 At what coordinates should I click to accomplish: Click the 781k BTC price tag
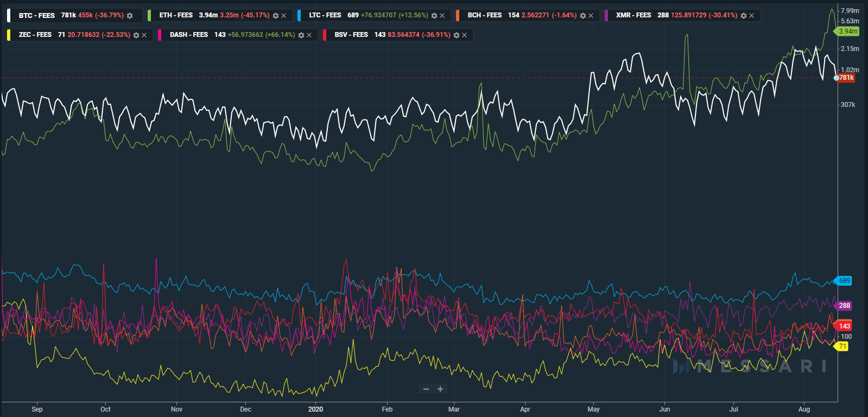point(846,78)
